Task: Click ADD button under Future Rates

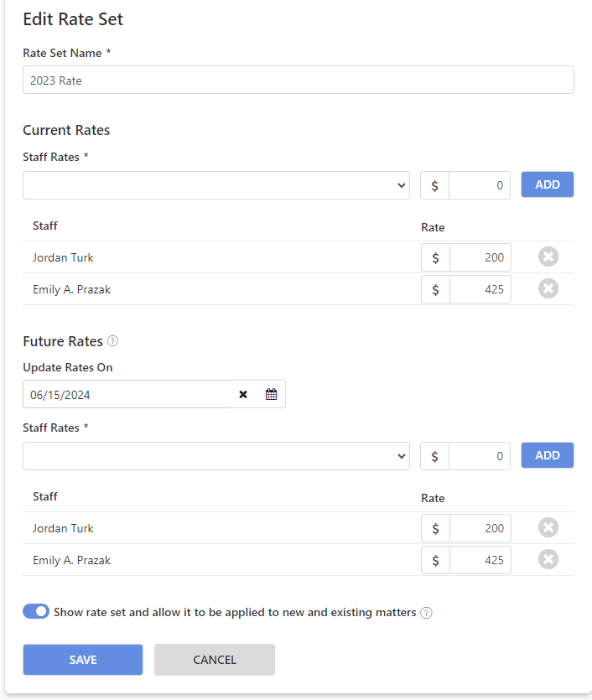Action: pos(548,455)
